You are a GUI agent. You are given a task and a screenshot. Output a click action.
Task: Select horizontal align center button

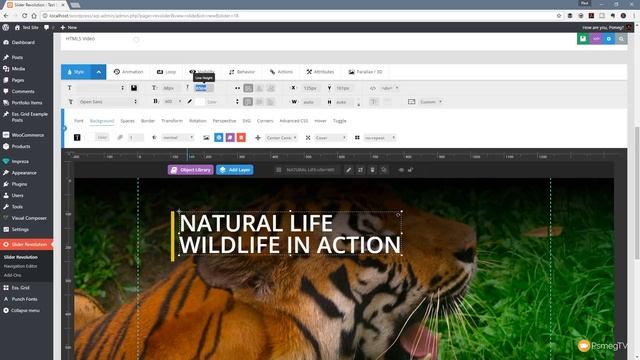(x=259, y=88)
